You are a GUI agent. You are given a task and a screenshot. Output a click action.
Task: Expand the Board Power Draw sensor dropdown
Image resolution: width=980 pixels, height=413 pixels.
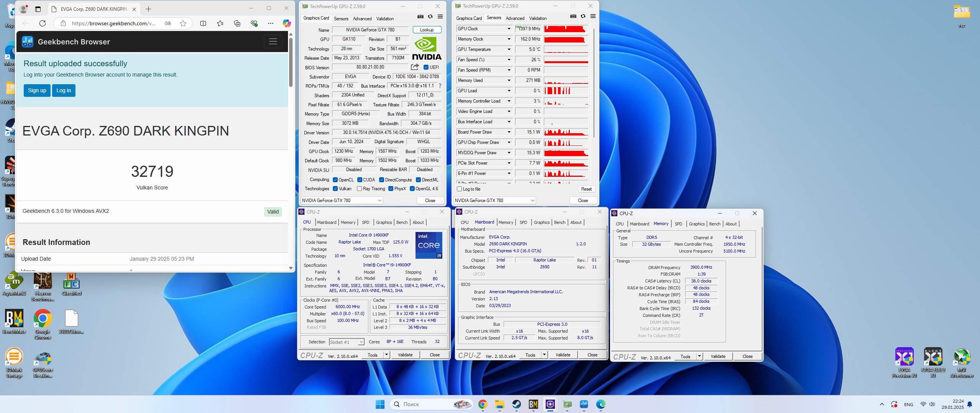(509, 132)
